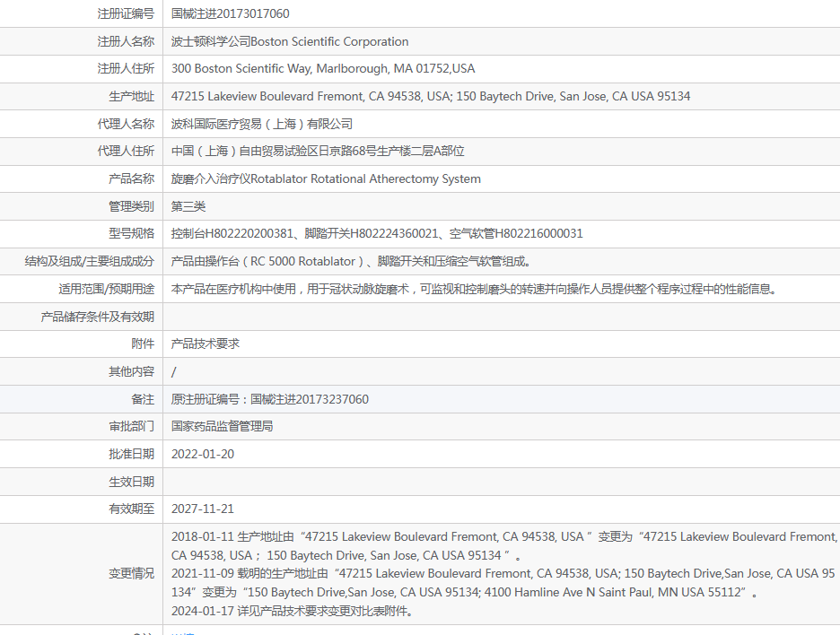
Task: Select 波士顿科学公司Boston Scientific Corporation value
Action: point(290,41)
